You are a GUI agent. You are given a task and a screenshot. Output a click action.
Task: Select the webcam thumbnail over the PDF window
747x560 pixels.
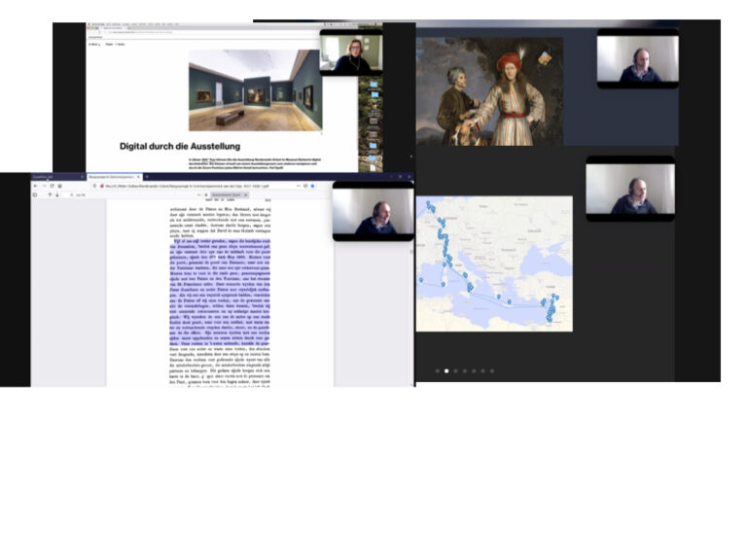373,211
